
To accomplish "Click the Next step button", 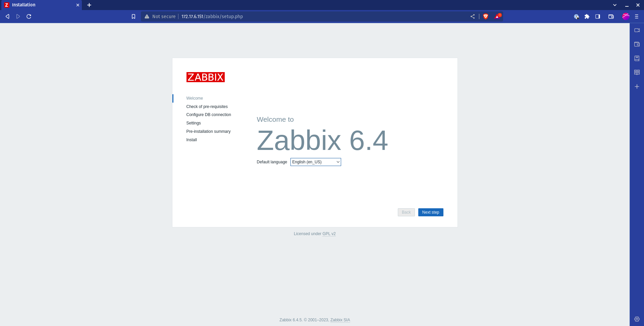I will point(431,212).
